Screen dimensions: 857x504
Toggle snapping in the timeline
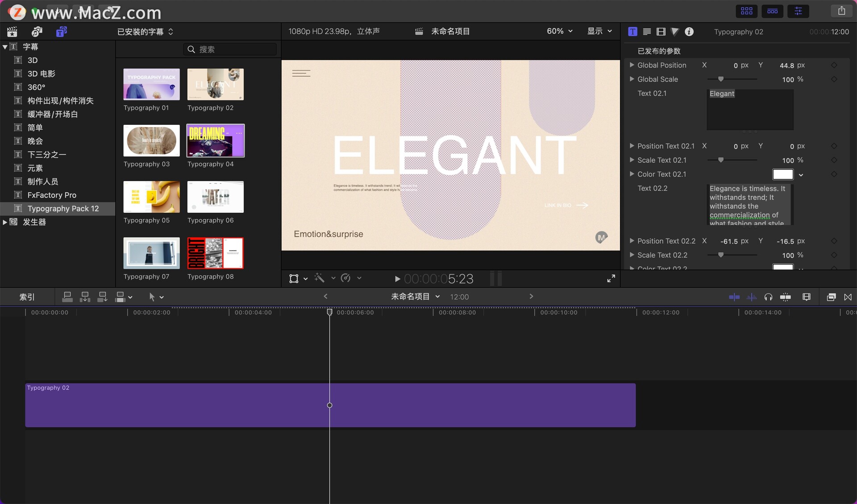tap(785, 297)
